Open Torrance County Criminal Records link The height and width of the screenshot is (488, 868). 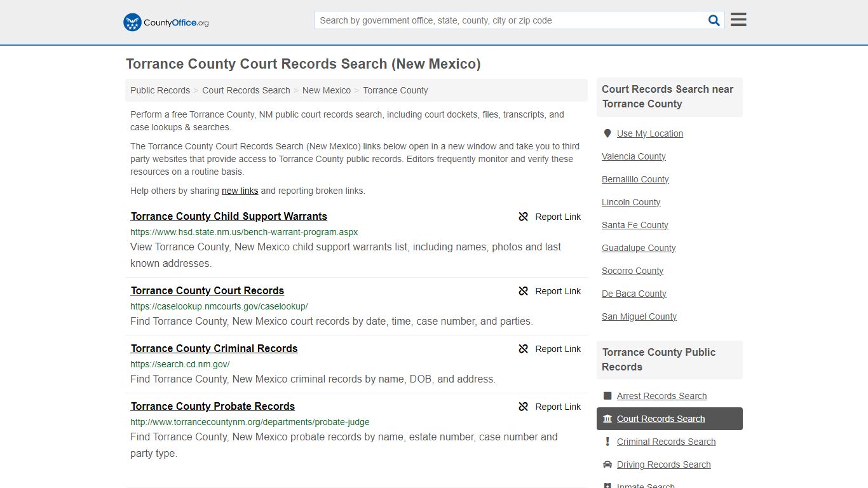tap(214, 348)
